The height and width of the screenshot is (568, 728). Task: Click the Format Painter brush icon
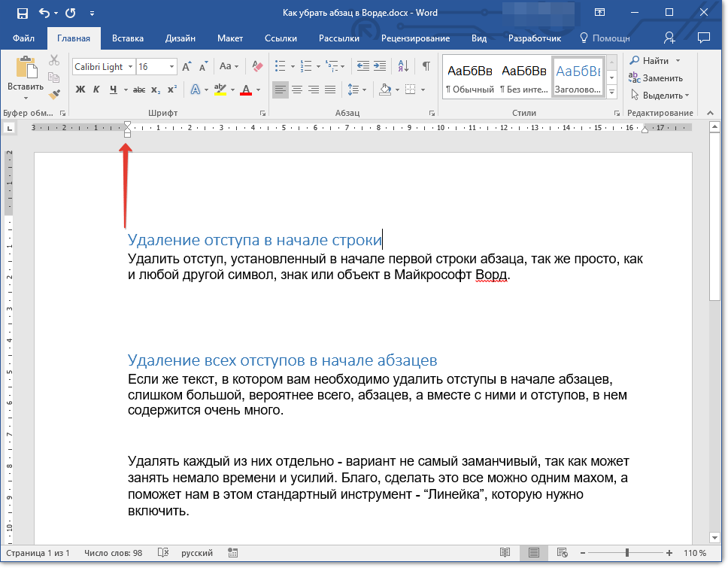click(x=54, y=93)
